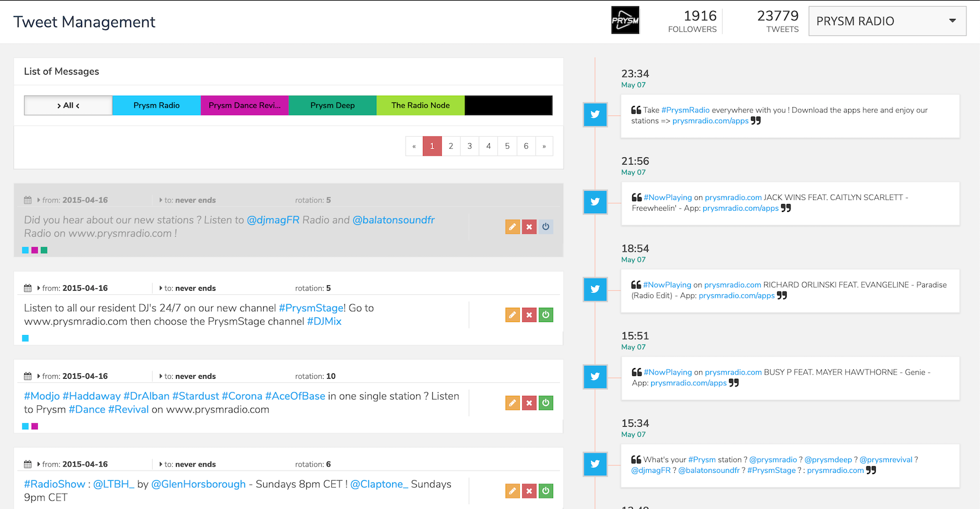The height and width of the screenshot is (509, 980).
Task: Select the All filter tab
Action: pos(68,105)
